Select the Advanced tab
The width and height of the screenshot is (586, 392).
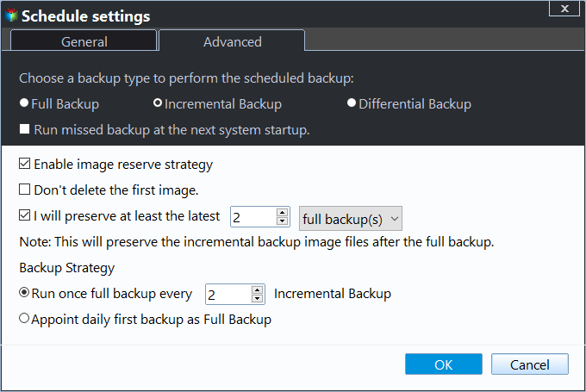click(x=232, y=41)
